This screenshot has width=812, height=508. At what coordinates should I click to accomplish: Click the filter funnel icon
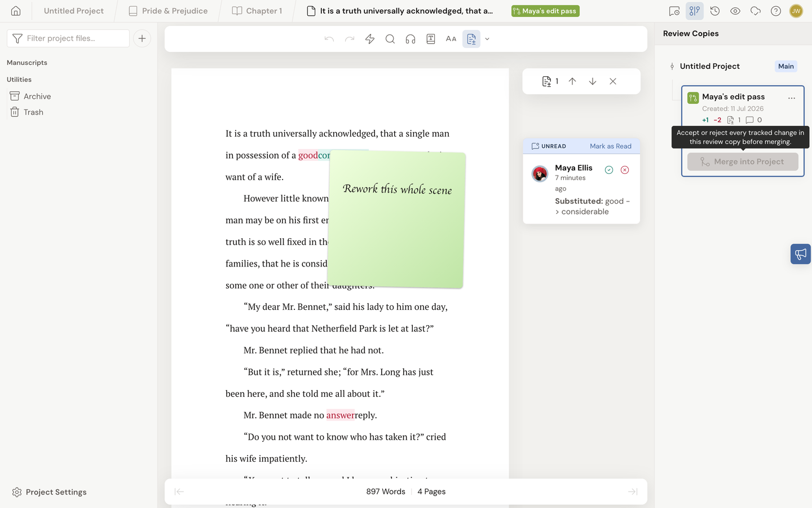click(17, 38)
